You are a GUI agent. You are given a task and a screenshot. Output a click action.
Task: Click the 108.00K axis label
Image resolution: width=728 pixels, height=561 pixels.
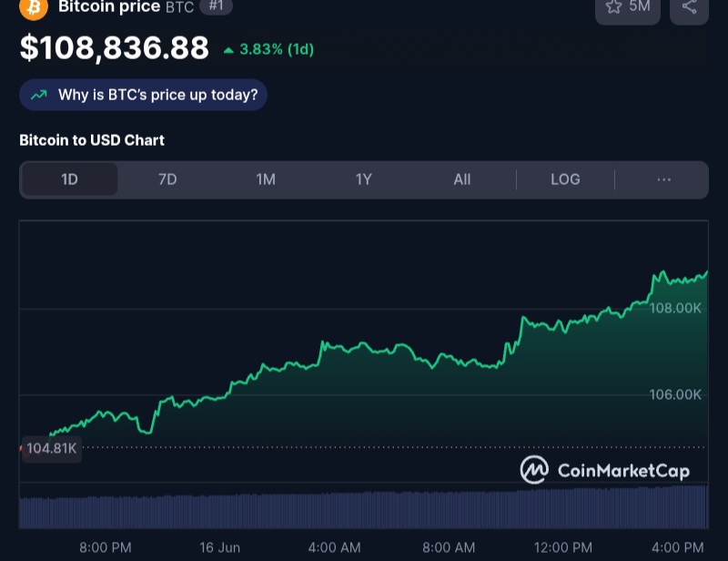pyautogui.click(x=675, y=308)
